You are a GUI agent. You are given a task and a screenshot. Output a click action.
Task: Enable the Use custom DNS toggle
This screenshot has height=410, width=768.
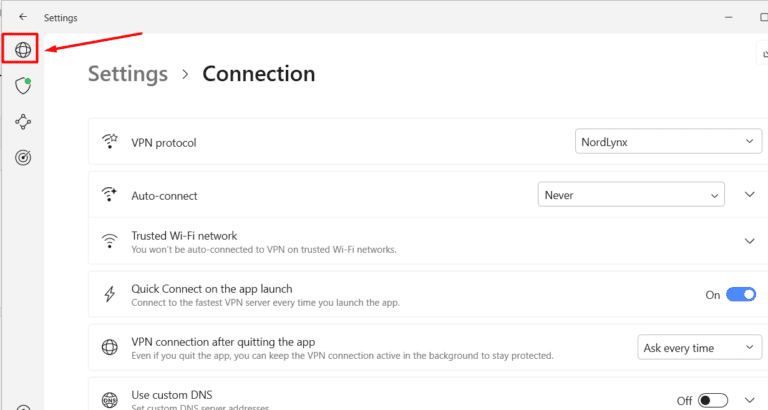[713, 400]
